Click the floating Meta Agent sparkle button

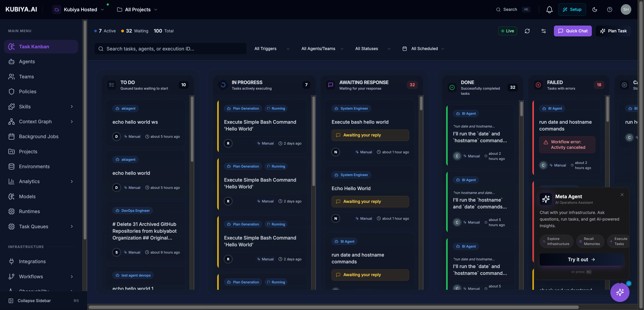[x=620, y=292]
